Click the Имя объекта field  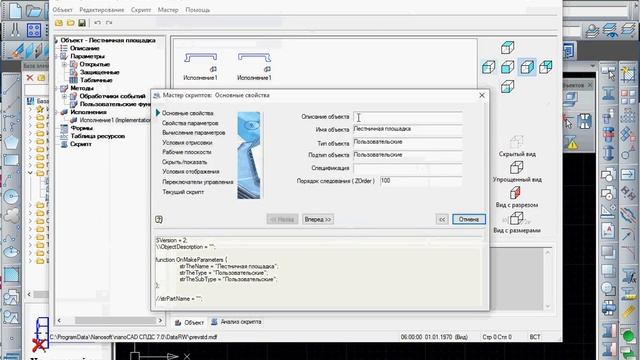(x=408, y=129)
